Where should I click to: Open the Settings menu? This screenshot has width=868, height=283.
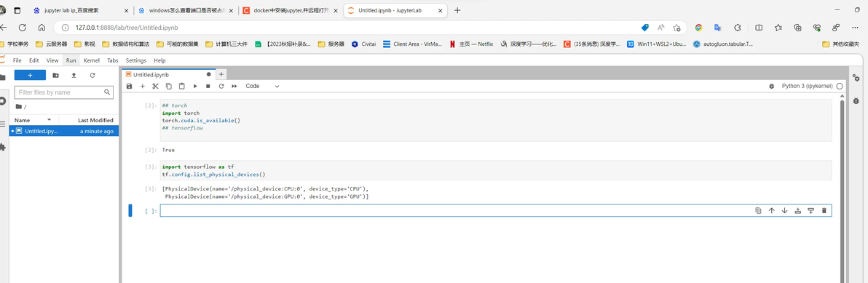[135, 60]
